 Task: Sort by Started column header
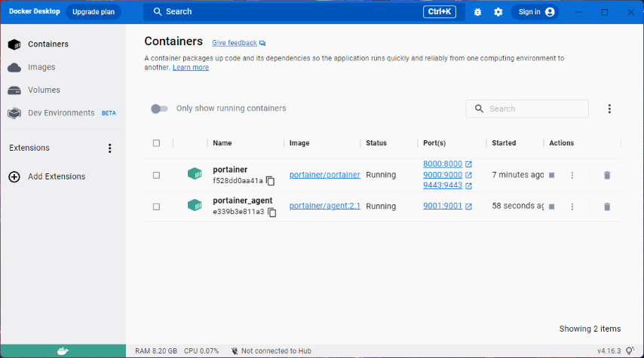coord(504,143)
